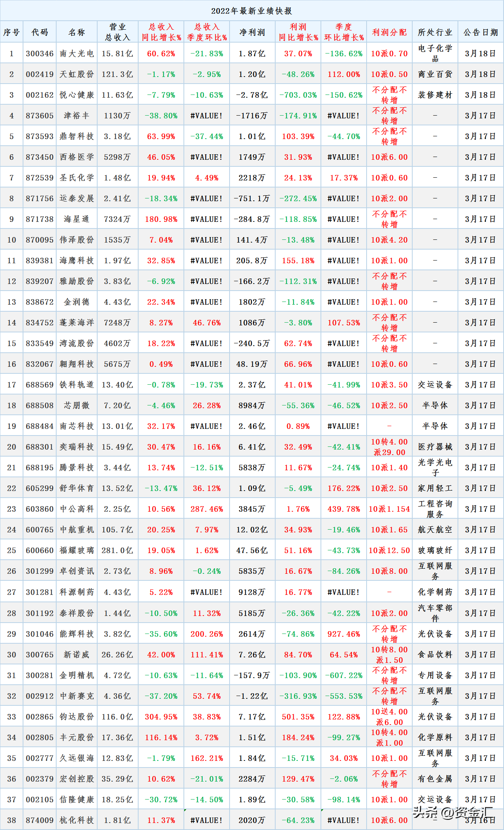Select revenue growth '304.95%'

pos(161,717)
